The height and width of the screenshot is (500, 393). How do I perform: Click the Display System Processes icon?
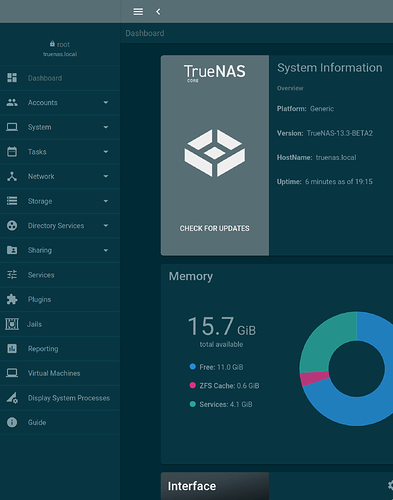pyautogui.click(x=12, y=398)
